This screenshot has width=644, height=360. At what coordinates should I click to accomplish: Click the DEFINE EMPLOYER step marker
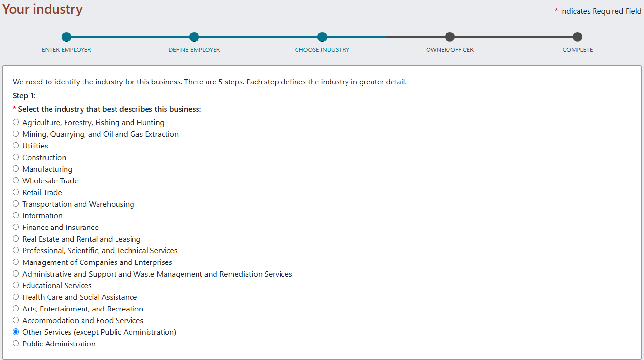[x=194, y=37]
